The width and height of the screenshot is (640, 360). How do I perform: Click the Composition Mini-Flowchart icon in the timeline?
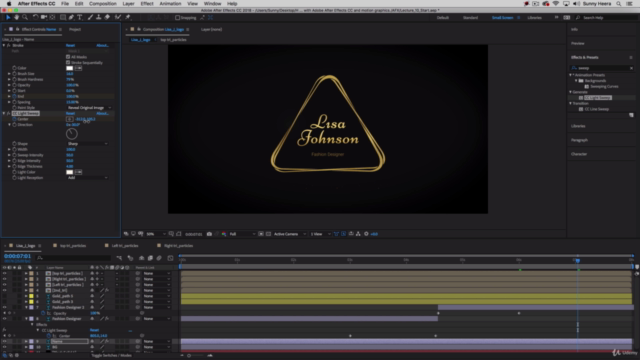click(119, 258)
